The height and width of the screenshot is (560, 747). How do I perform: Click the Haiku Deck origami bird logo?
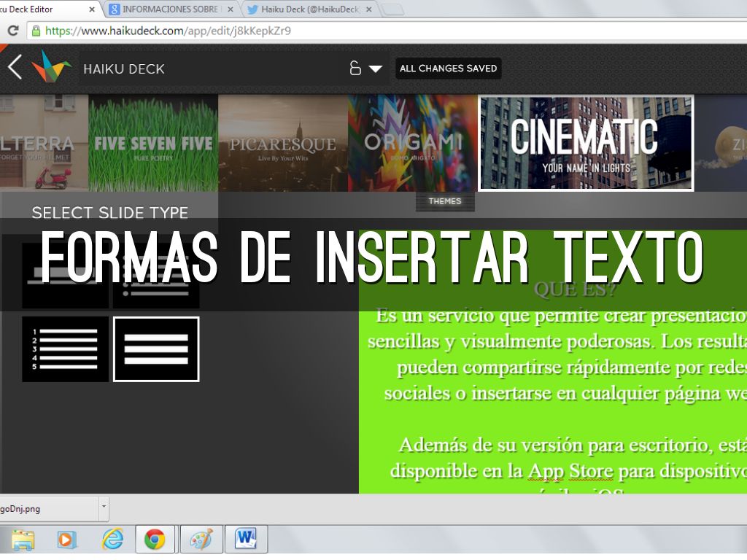tap(51, 66)
